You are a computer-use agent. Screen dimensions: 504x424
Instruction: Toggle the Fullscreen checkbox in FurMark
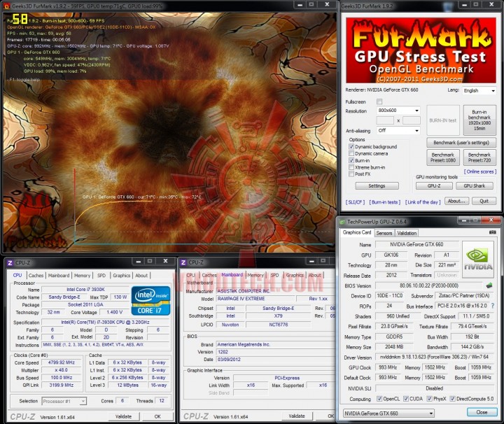379,102
